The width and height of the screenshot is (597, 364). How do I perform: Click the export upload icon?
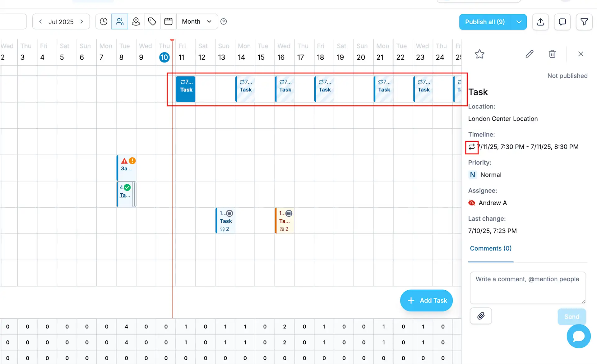click(x=540, y=22)
